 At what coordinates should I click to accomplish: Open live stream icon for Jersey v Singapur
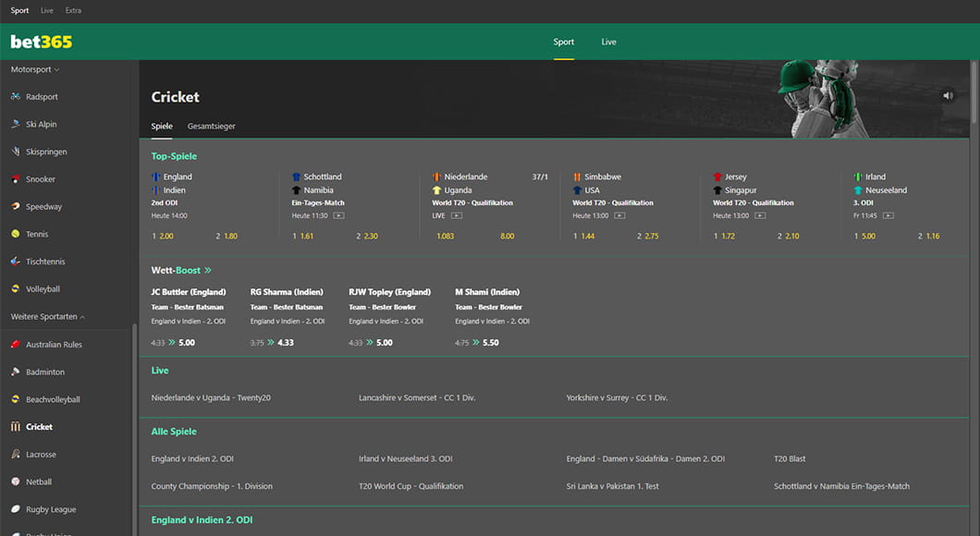(760, 215)
